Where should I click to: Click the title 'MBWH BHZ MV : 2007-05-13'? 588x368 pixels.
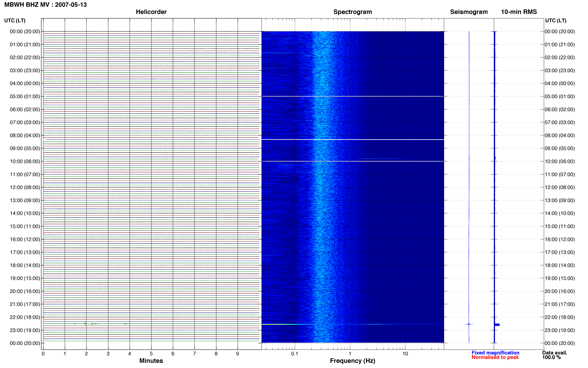pyautogui.click(x=45, y=5)
